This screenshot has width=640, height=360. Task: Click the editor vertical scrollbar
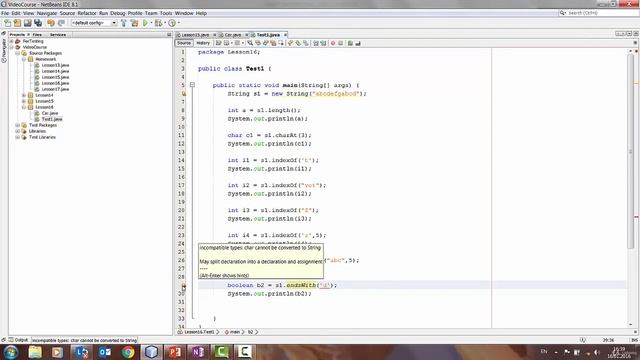coord(631,151)
